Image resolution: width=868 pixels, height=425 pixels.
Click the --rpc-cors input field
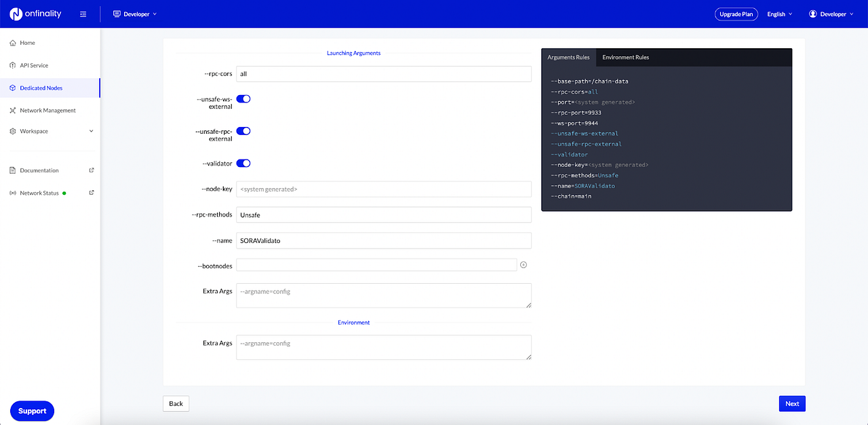coord(384,73)
